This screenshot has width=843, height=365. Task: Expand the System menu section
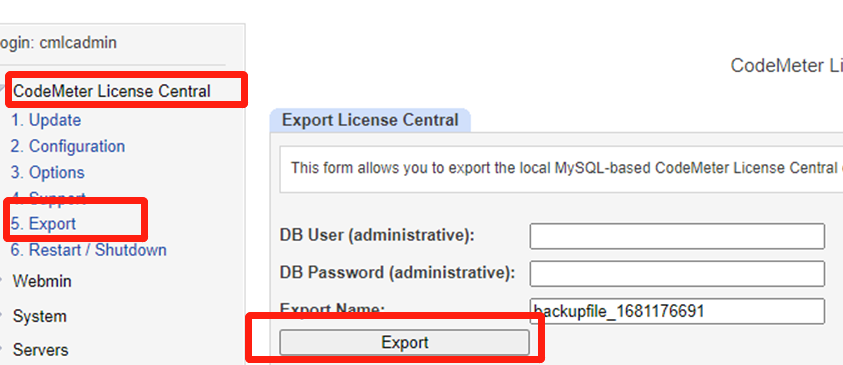(x=40, y=316)
